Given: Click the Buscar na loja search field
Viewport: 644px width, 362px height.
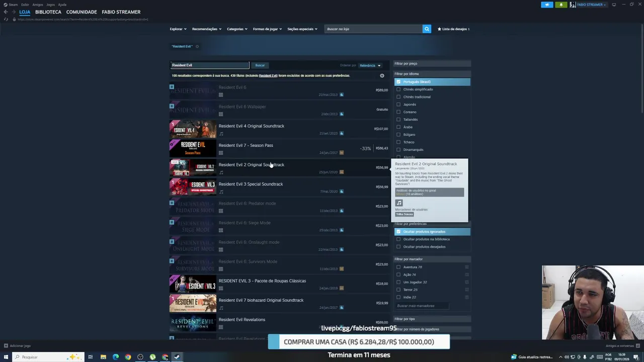Looking at the screenshot, I should coord(373,29).
